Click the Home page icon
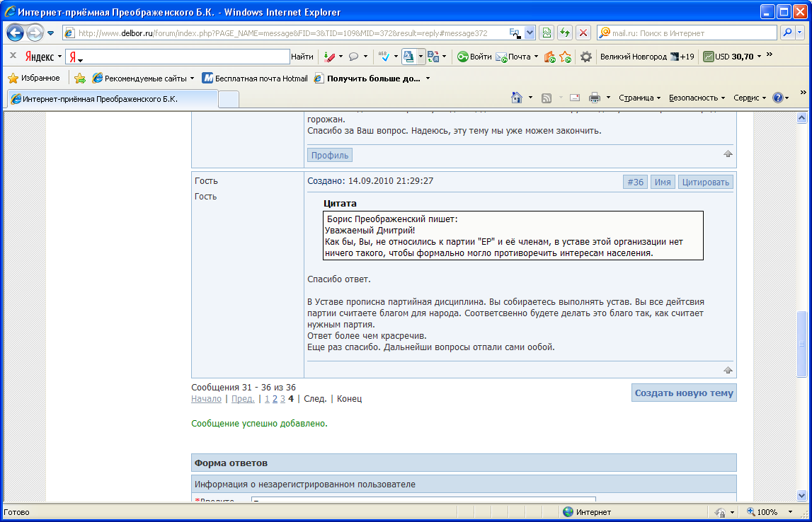Screen dimensions: 812x522 tap(516, 98)
